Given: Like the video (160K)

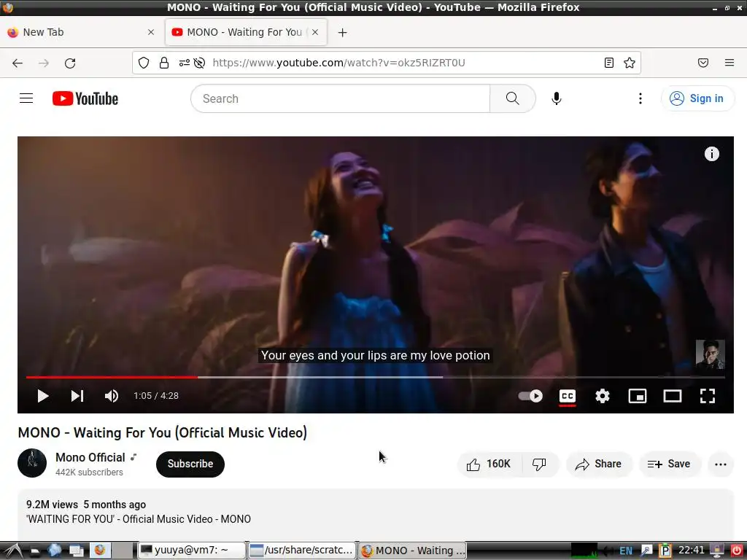Looking at the screenshot, I should pyautogui.click(x=489, y=464).
